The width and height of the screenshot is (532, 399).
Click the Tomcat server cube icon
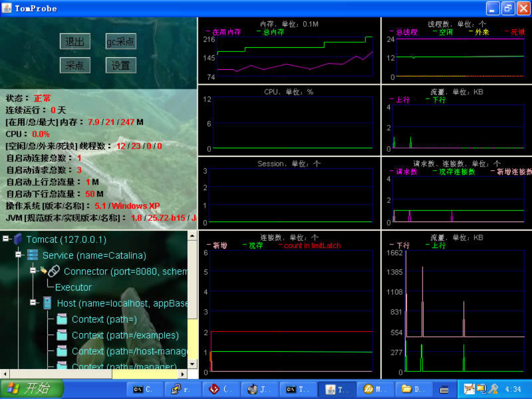click(x=18, y=239)
